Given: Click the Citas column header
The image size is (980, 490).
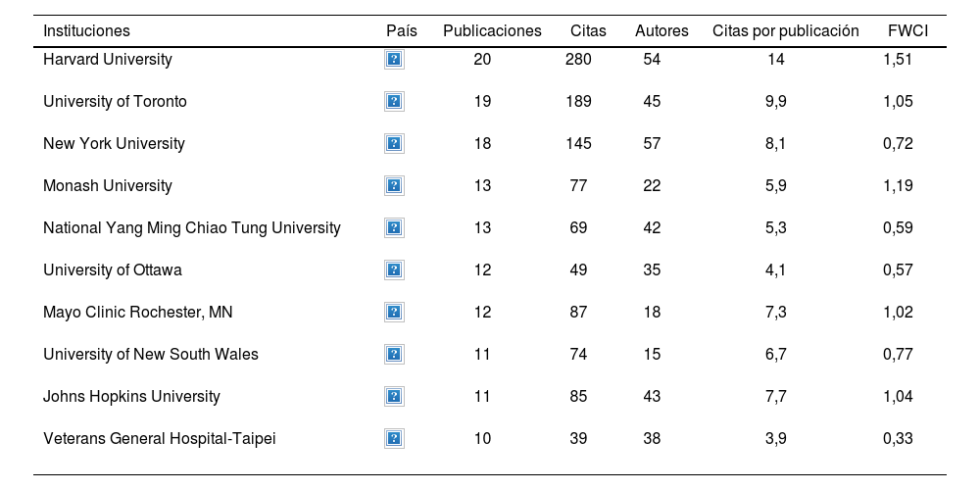Looking at the screenshot, I should pos(588,31).
